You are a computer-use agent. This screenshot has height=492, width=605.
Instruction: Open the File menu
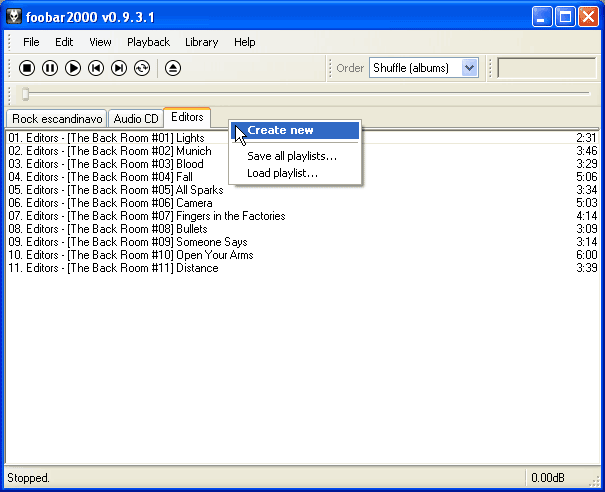(31, 42)
